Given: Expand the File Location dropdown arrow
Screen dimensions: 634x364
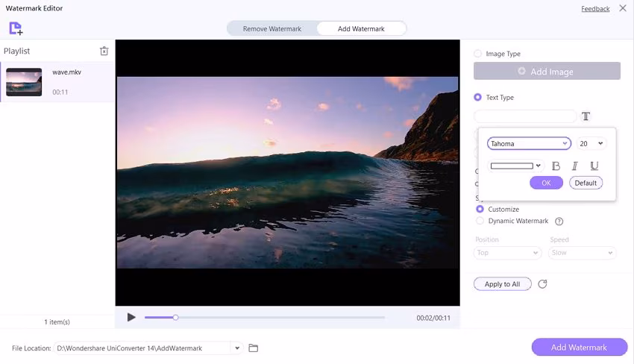Looking at the screenshot, I should [237, 348].
